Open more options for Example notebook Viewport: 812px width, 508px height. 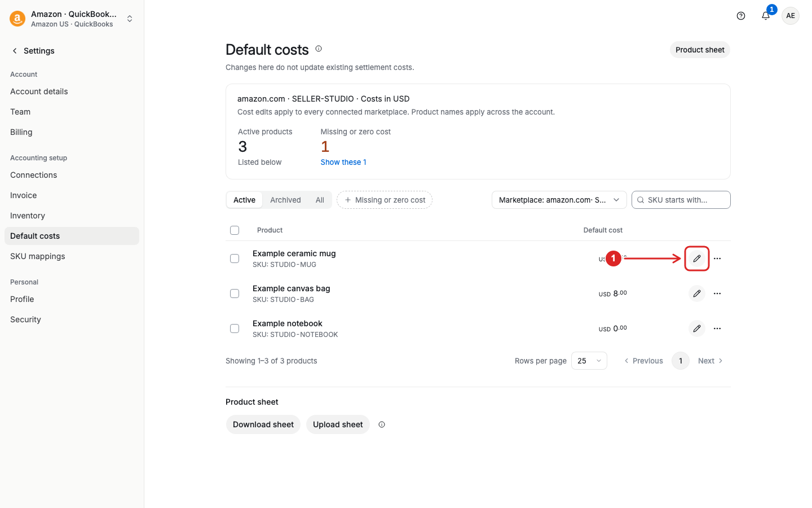(x=717, y=329)
